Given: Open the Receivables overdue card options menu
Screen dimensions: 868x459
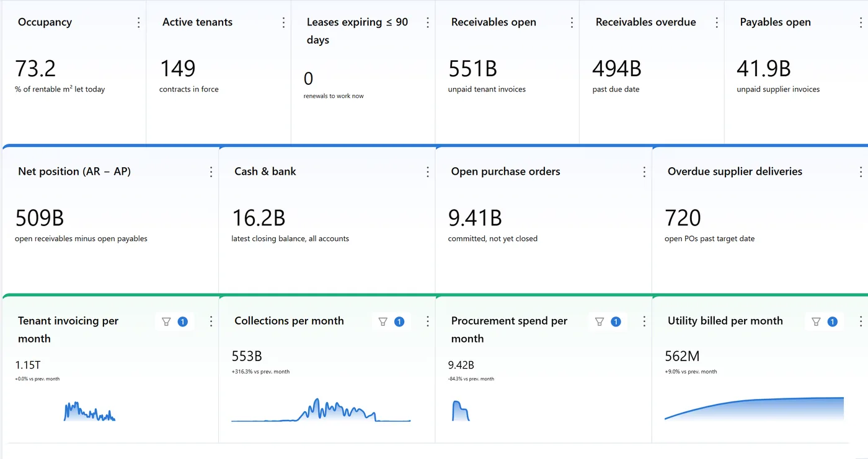Looking at the screenshot, I should pyautogui.click(x=717, y=22).
